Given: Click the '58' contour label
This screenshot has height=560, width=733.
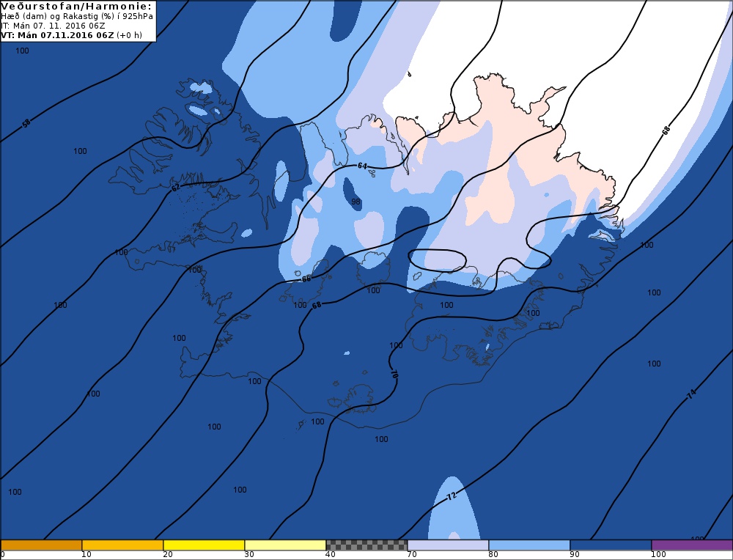Looking at the screenshot, I should pos(26,123).
